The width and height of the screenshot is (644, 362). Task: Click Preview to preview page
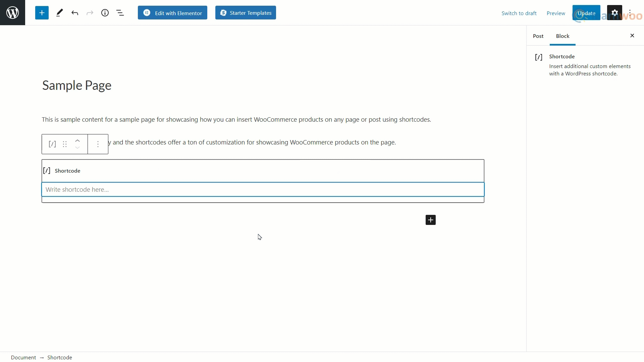[x=555, y=13]
